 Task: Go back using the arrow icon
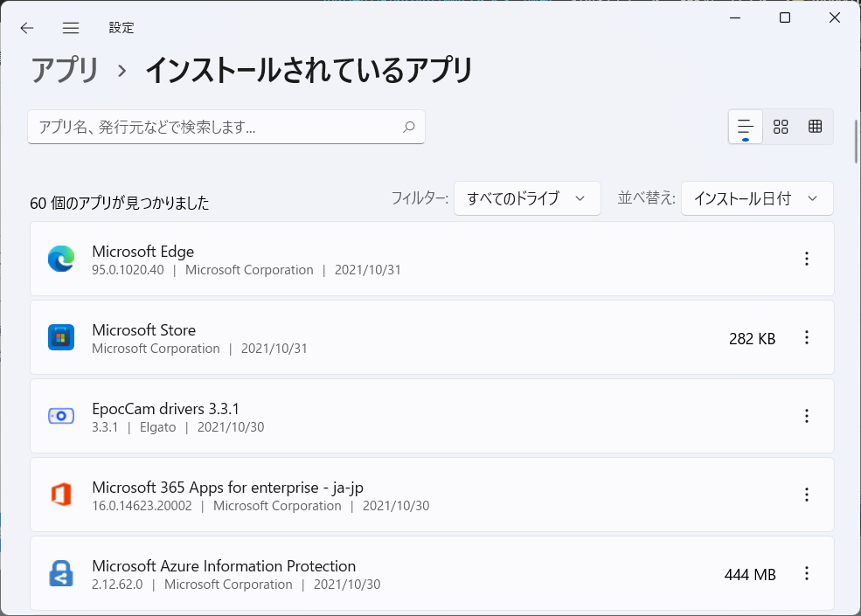point(26,28)
